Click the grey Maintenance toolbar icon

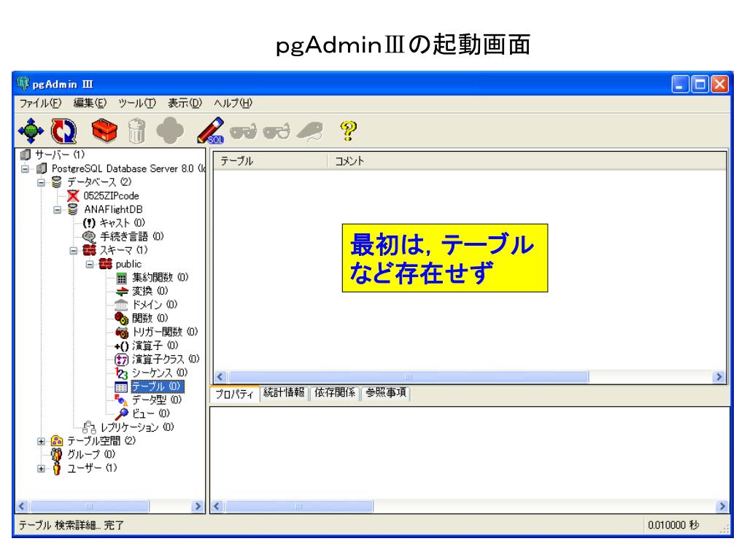coord(309,131)
